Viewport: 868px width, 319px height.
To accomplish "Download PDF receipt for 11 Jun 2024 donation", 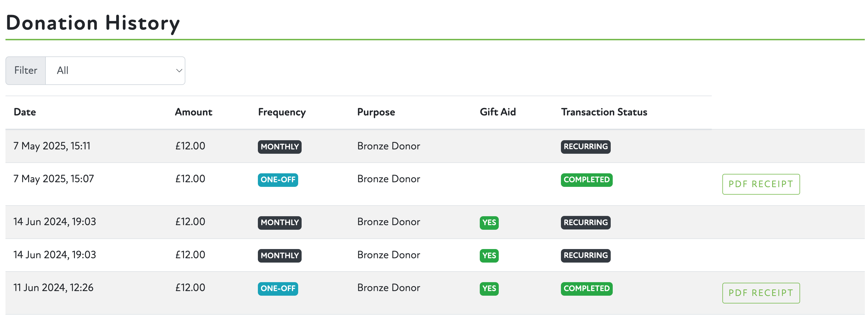I will click(761, 293).
